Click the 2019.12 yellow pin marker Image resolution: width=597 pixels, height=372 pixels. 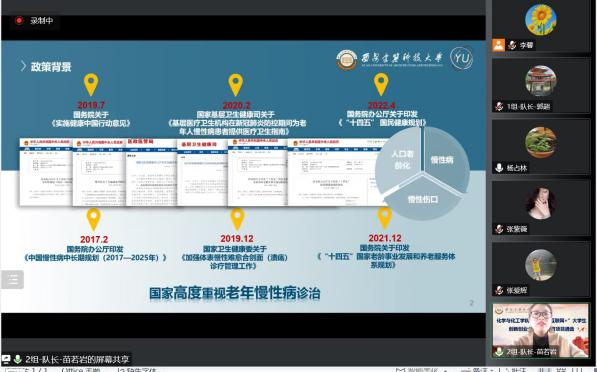[237, 219]
